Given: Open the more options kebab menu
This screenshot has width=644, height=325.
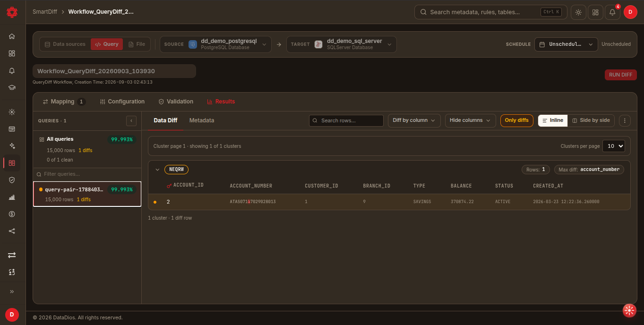Looking at the screenshot, I should pyautogui.click(x=625, y=120).
